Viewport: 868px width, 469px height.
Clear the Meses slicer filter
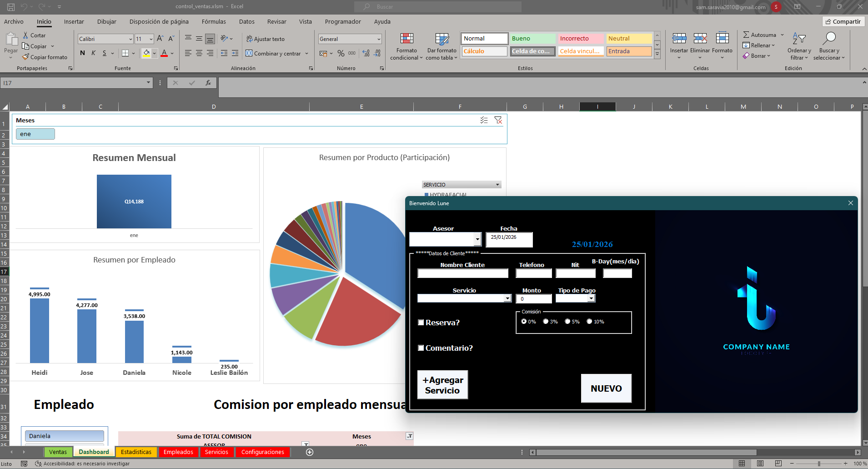pyautogui.click(x=498, y=120)
